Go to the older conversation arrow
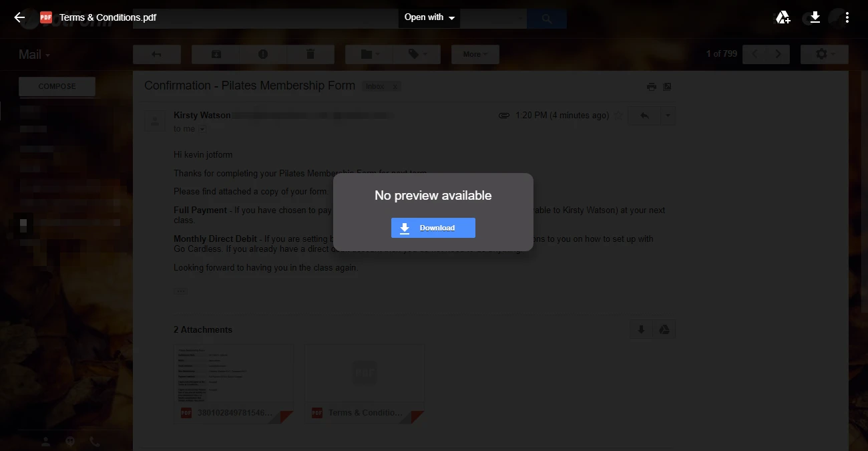The image size is (868, 451). point(779,54)
